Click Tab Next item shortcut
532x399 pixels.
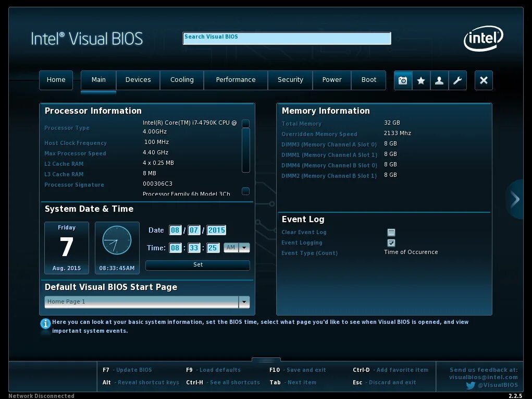[x=293, y=382]
